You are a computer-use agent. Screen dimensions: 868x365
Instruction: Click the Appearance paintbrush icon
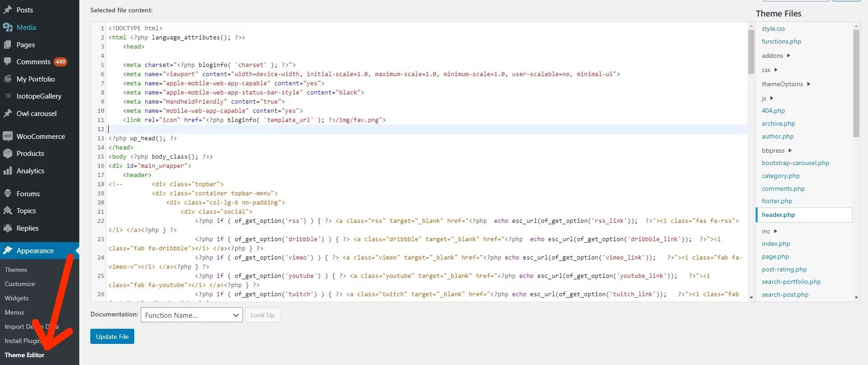(x=7, y=250)
